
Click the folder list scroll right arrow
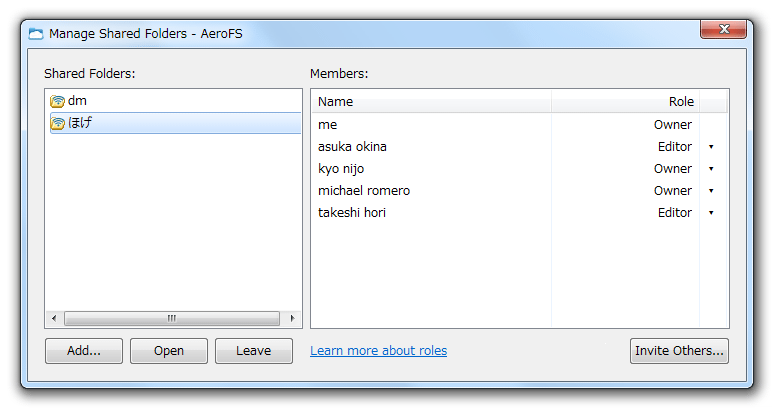292,318
